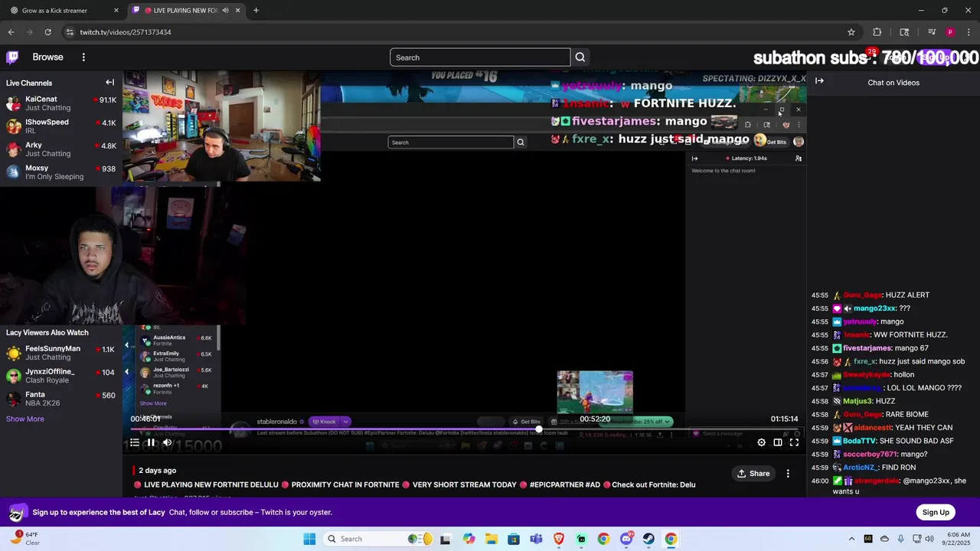
Task: Collapse the Live Channels sidebar
Action: pyautogui.click(x=109, y=83)
